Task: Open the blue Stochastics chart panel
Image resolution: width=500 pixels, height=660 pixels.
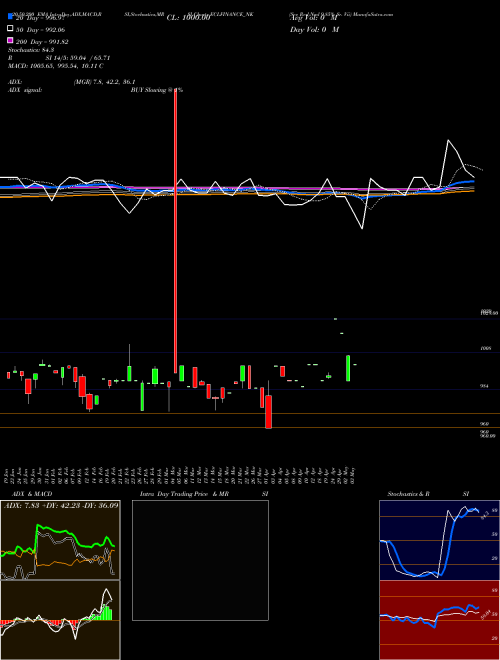Action: 439,540
